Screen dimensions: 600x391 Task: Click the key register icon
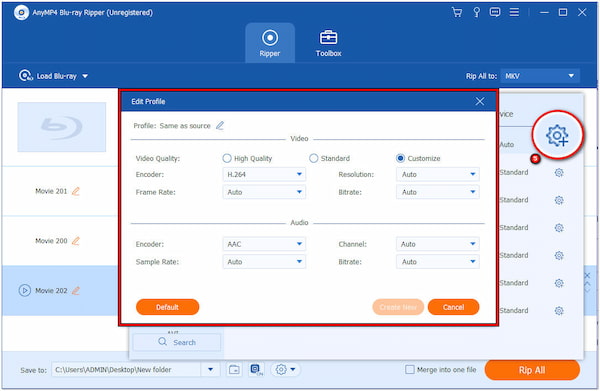point(476,13)
